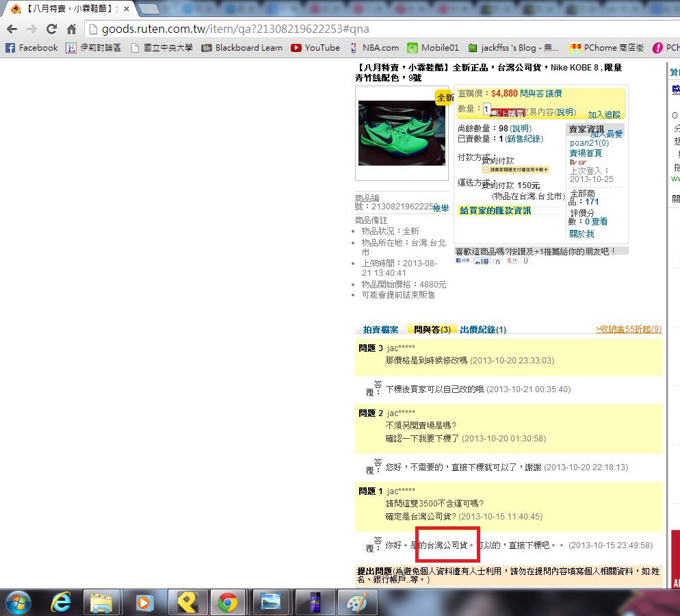The width and height of the screenshot is (680, 616).
Task: Open the yellow P app on taskbar
Action: [186, 603]
